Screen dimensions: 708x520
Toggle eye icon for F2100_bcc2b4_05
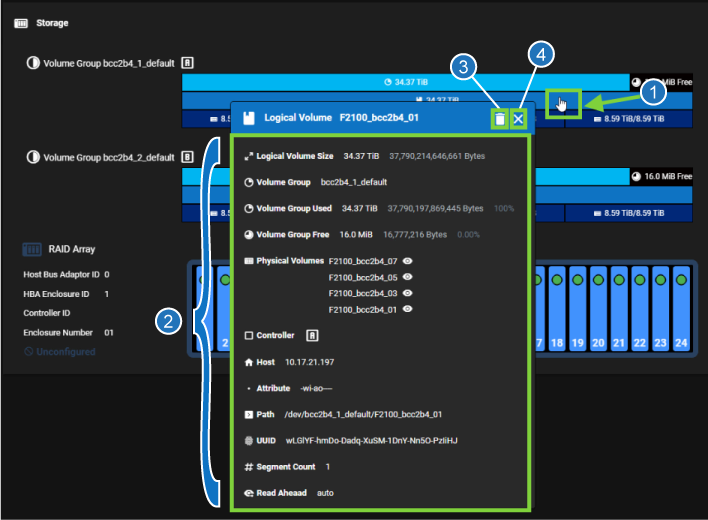[x=407, y=277]
